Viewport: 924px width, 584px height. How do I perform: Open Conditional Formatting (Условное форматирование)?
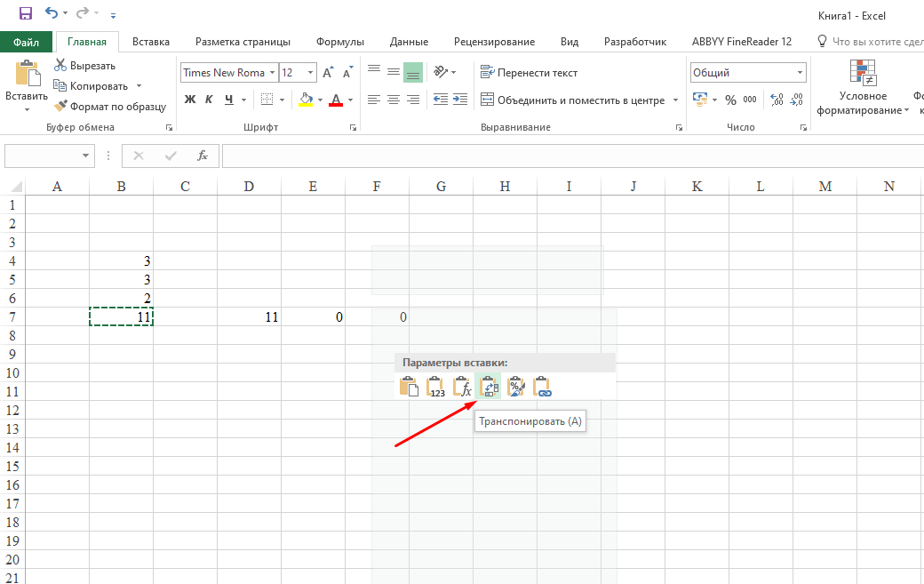863,88
